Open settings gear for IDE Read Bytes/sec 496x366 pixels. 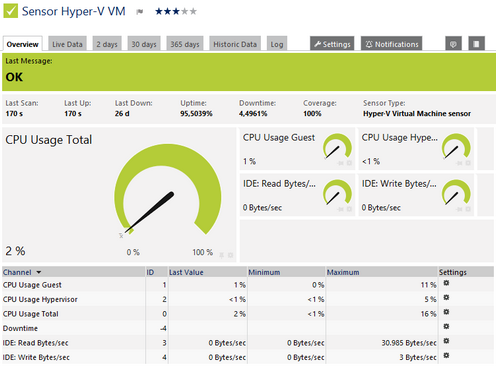coord(446,341)
